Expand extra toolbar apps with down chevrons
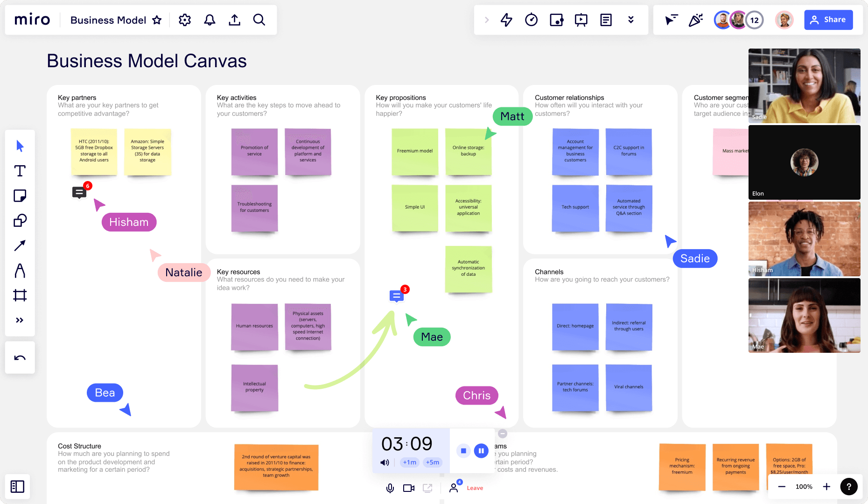The image size is (868, 504). (631, 20)
